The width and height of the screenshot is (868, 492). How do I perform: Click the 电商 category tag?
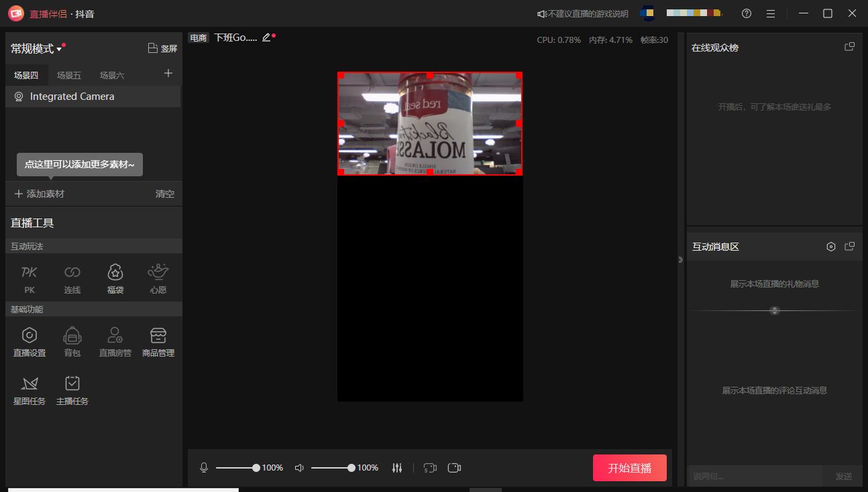tap(199, 38)
